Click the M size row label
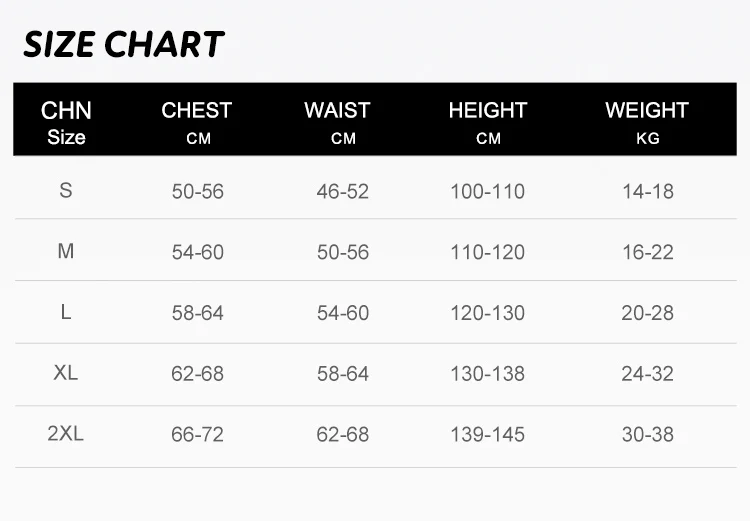Viewport: 750px width, 521px height. tap(66, 251)
